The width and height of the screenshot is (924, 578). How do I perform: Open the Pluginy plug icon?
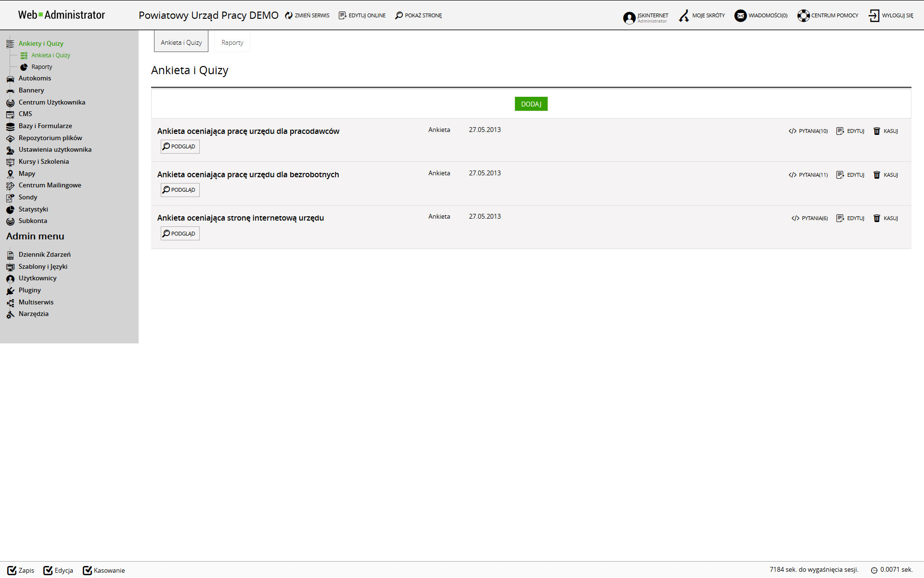[x=10, y=290]
